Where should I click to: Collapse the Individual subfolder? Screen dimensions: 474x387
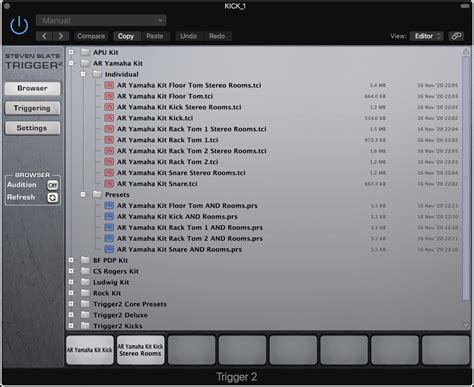click(83, 74)
